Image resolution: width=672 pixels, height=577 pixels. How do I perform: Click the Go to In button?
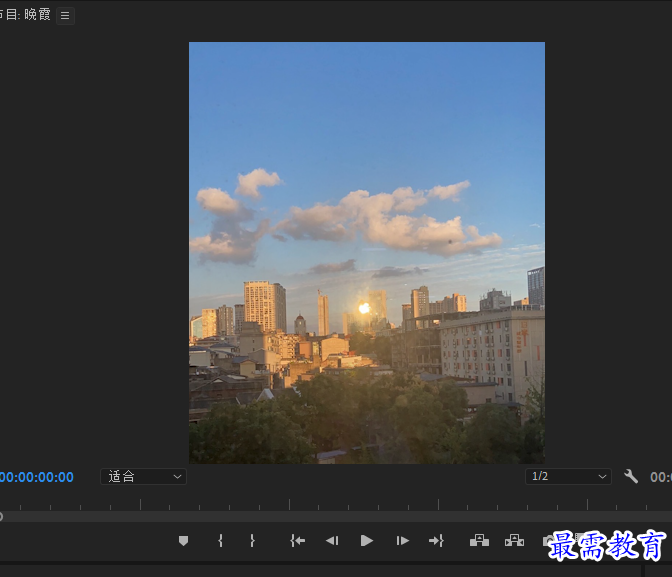[x=297, y=541]
